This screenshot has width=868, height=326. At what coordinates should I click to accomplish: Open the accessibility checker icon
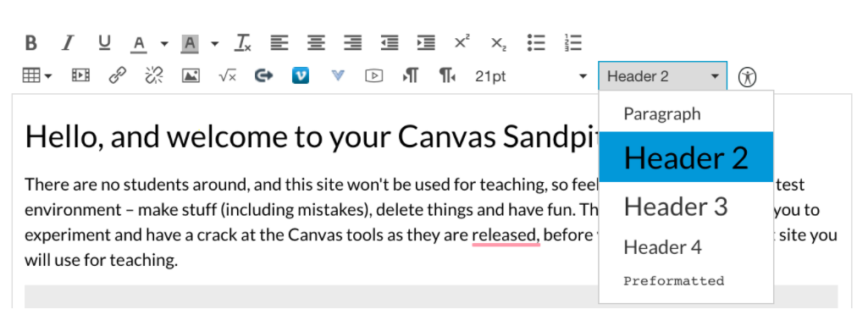pos(747,76)
